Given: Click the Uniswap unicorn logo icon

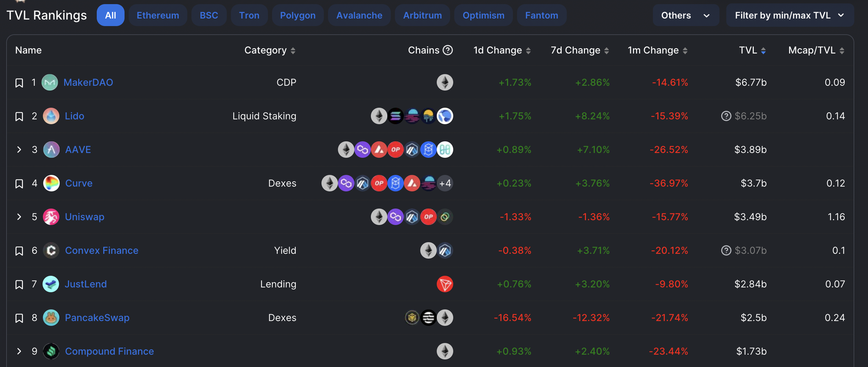Looking at the screenshot, I should tap(51, 217).
